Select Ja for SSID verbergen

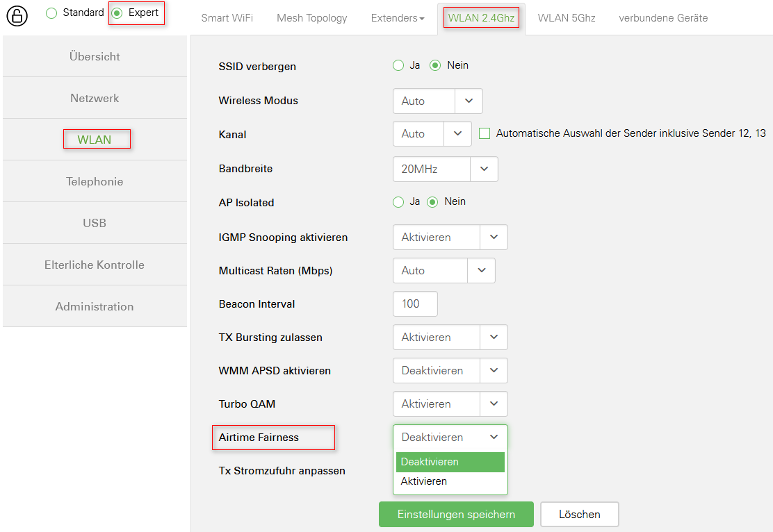(398, 65)
